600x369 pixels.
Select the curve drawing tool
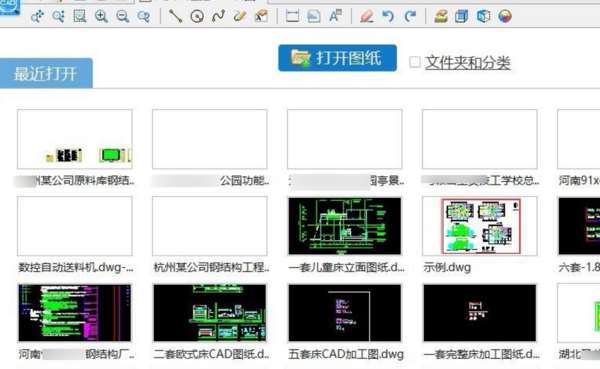[218, 16]
